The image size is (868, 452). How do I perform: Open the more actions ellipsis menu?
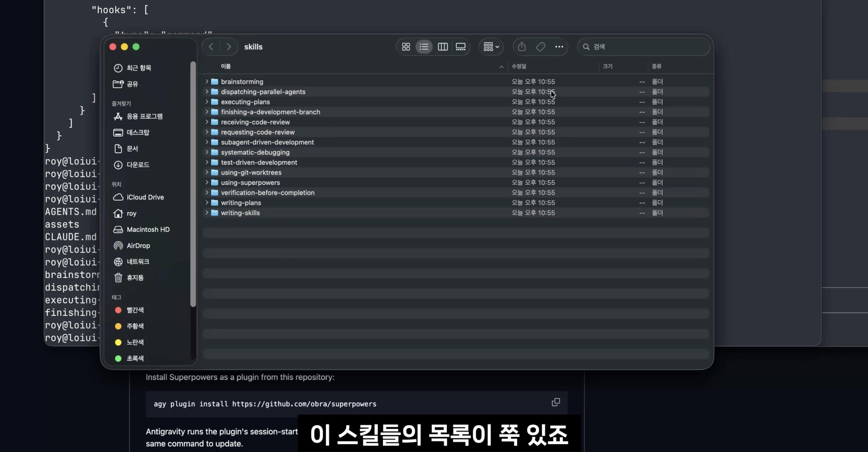(559, 47)
